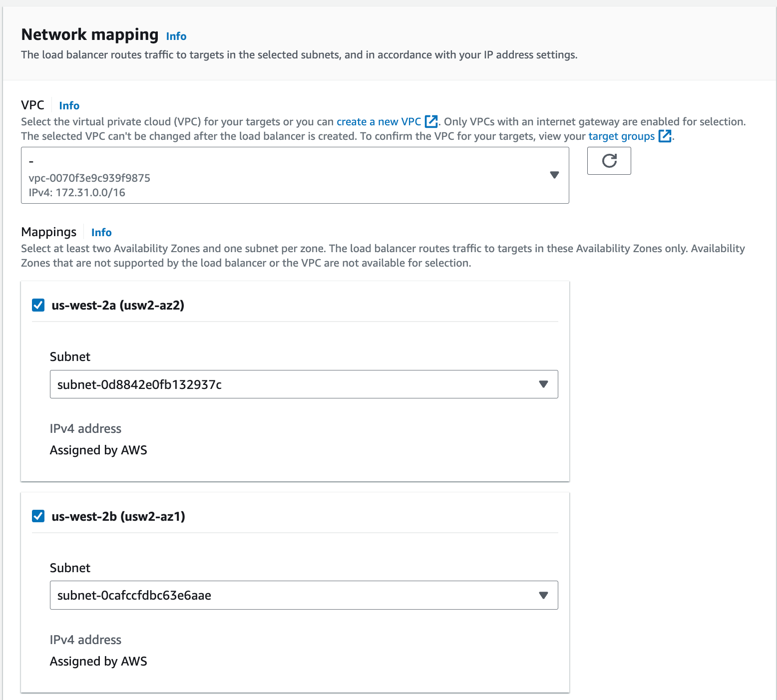Click the VPC dropdown arrow icon
The height and width of the screenshot is (700, 777).
point(554,175)
